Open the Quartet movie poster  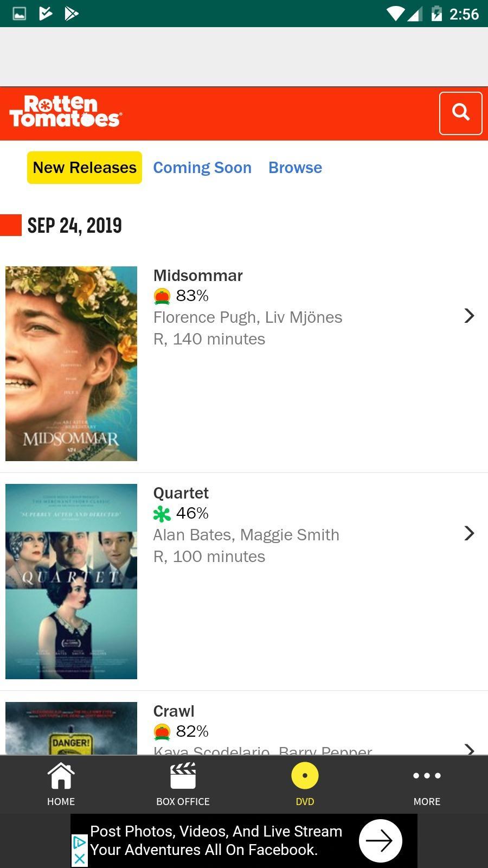[71, 581]
